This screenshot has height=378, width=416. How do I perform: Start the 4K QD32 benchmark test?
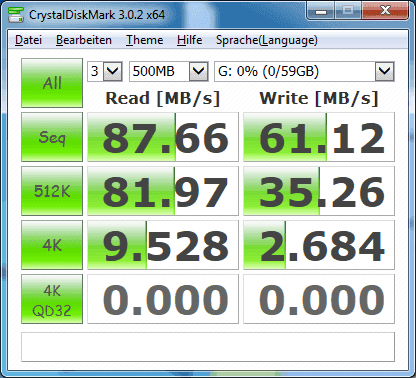tap(52, 299)
